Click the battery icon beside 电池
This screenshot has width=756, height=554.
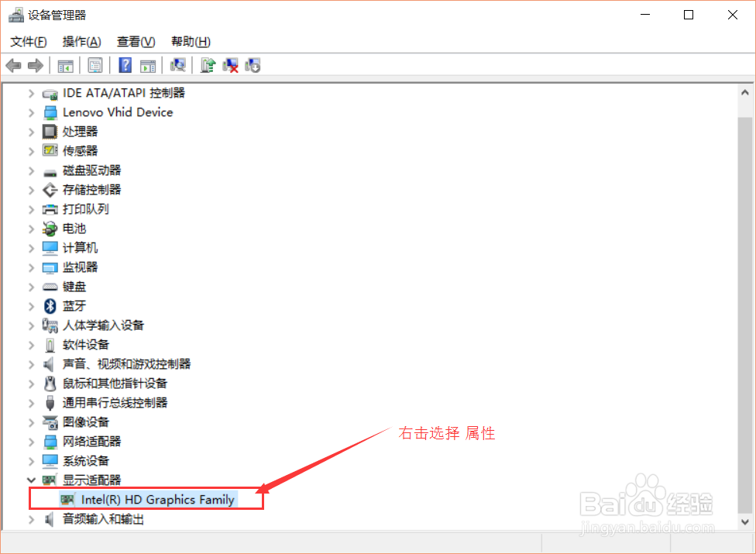tap(50, 229)
